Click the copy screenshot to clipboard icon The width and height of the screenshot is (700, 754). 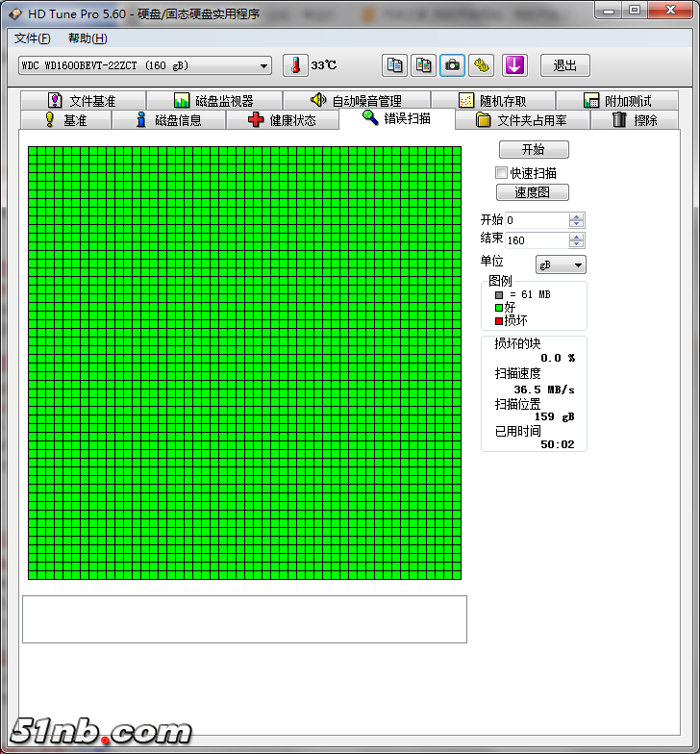pyautogui.click(x=423, y=65)
